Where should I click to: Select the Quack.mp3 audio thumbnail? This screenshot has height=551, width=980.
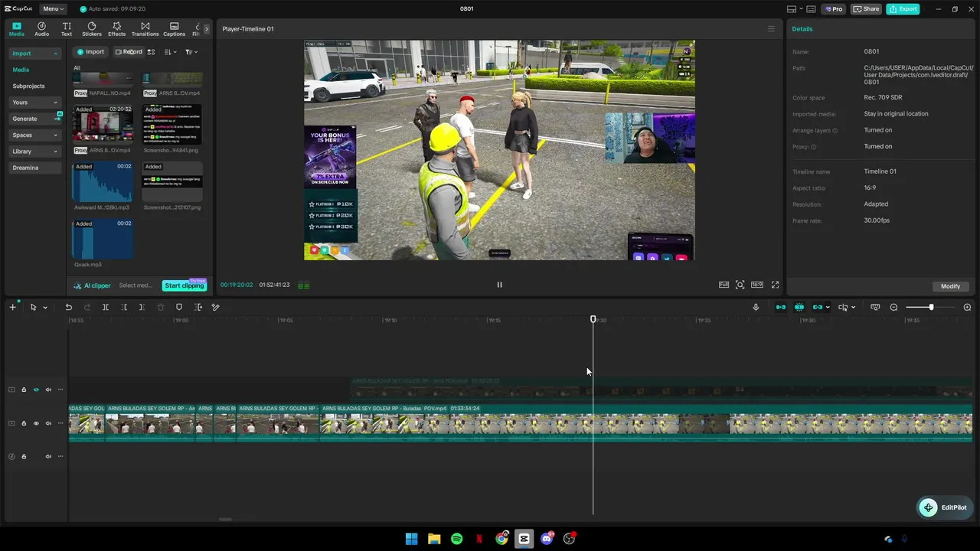point(102,240)
